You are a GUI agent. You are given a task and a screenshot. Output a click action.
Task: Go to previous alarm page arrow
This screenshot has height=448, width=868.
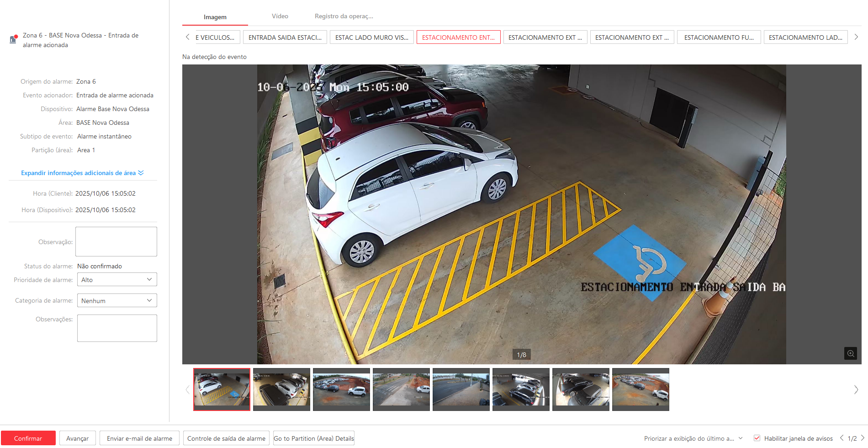pos(842,438)
